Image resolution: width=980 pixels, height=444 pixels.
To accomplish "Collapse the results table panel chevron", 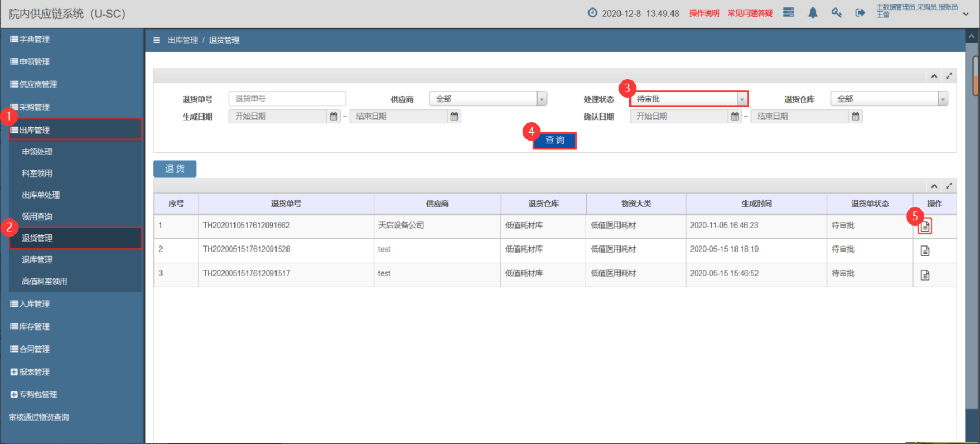I will [x=934, y=186].
